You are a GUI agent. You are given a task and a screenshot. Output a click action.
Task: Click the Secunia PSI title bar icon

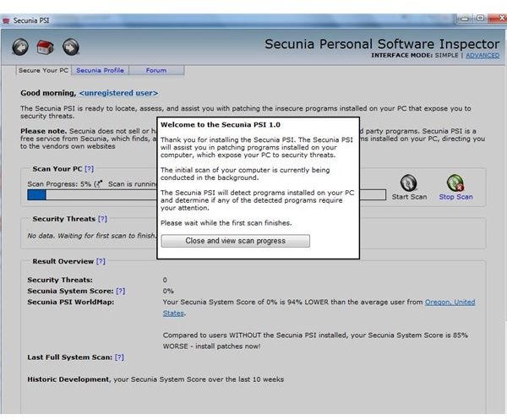(x=6, y=20)
